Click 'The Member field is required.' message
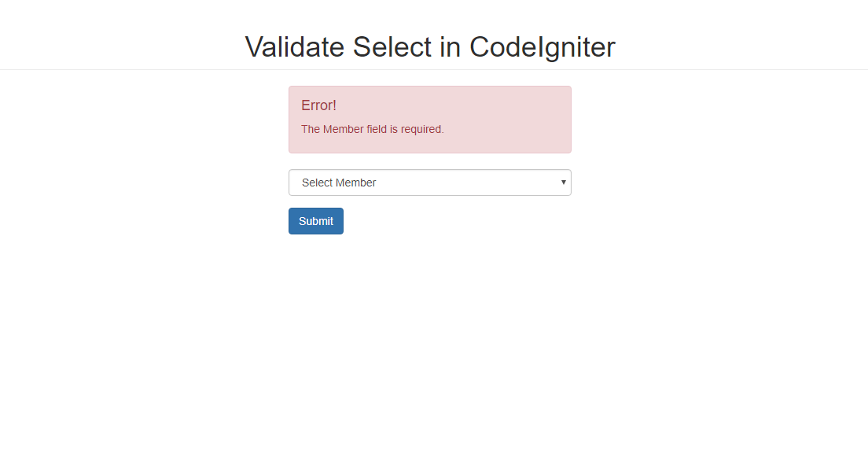Screen dimensions: 868x450 373,129
